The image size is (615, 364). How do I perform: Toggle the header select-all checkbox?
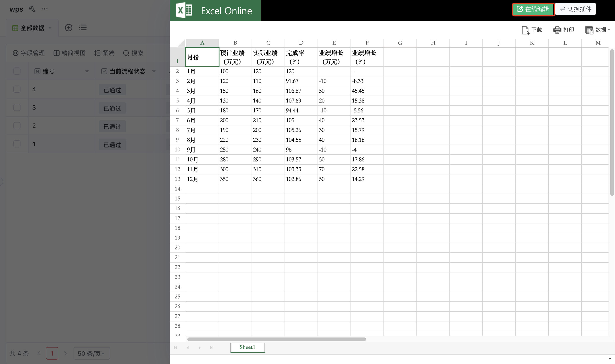coord(17,71)
